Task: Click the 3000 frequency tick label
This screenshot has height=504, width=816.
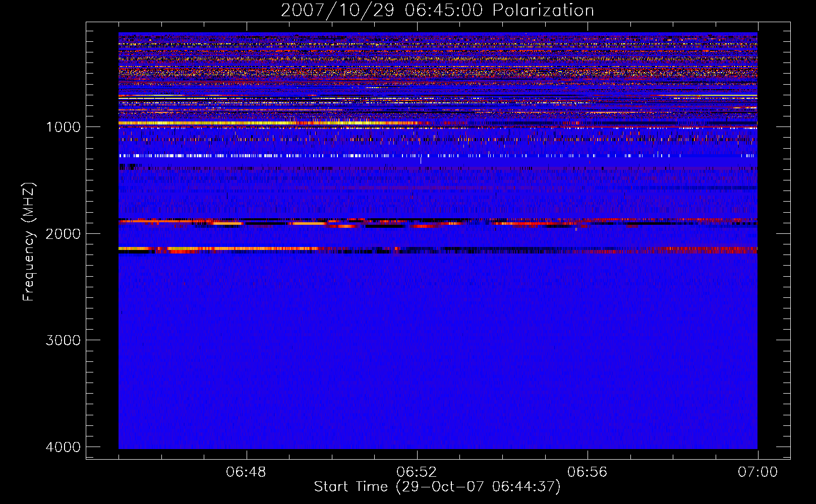Action: tap(63, 340)
